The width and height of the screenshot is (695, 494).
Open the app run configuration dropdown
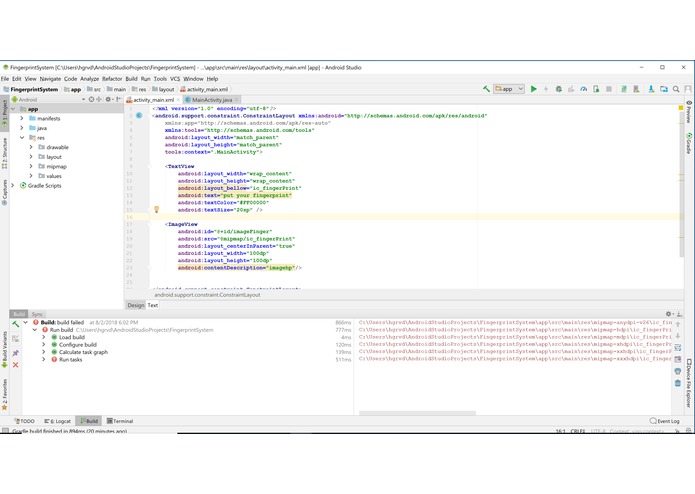pos(509,89)
